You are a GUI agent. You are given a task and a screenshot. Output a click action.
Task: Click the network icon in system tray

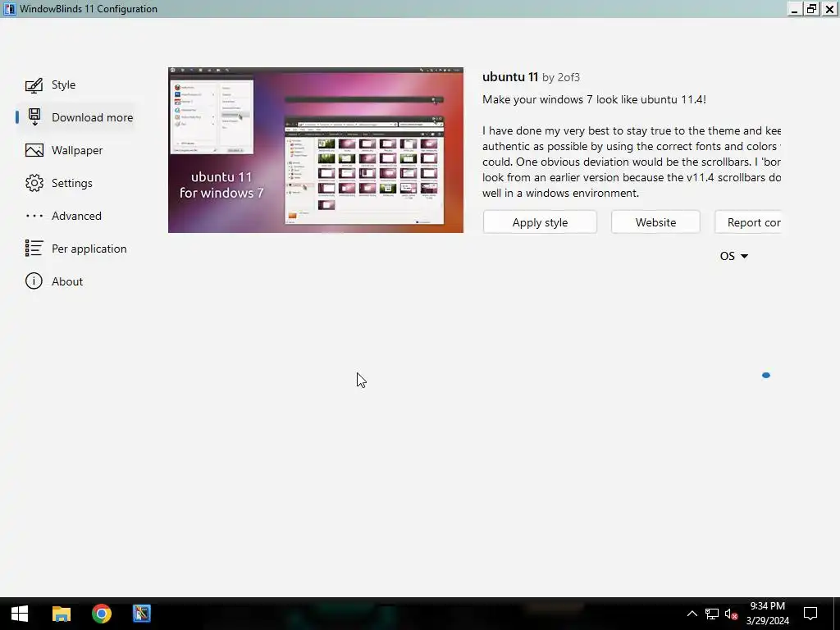pos(711,614)
